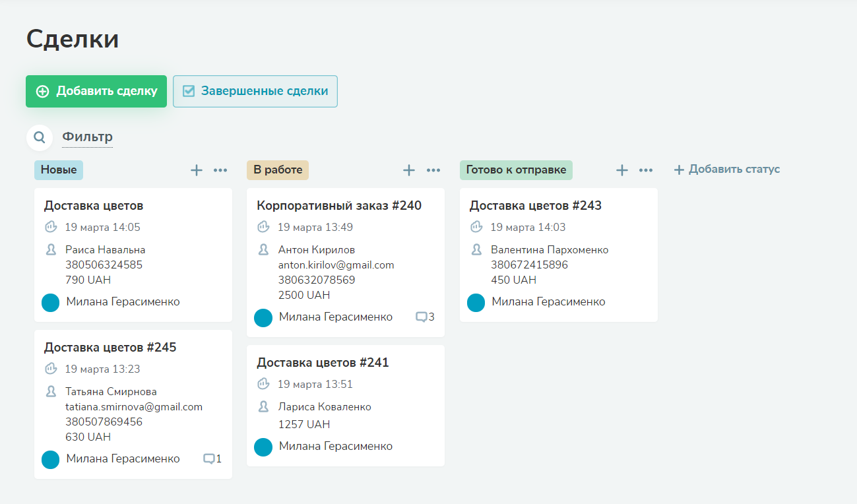This screenshot has height=504, width=857.
Task: Click plus icon in Новые column header
Action: click(197, 170)
